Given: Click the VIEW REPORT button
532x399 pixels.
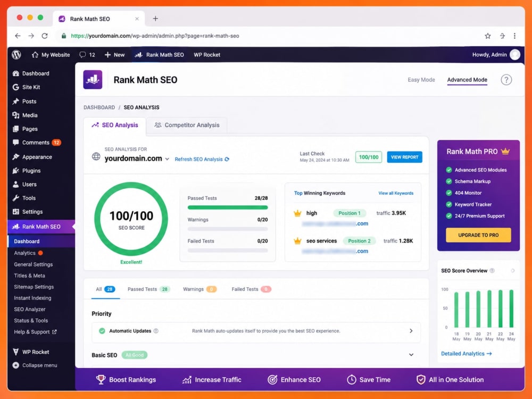Looking at the screenshot, I should point(404,157).
